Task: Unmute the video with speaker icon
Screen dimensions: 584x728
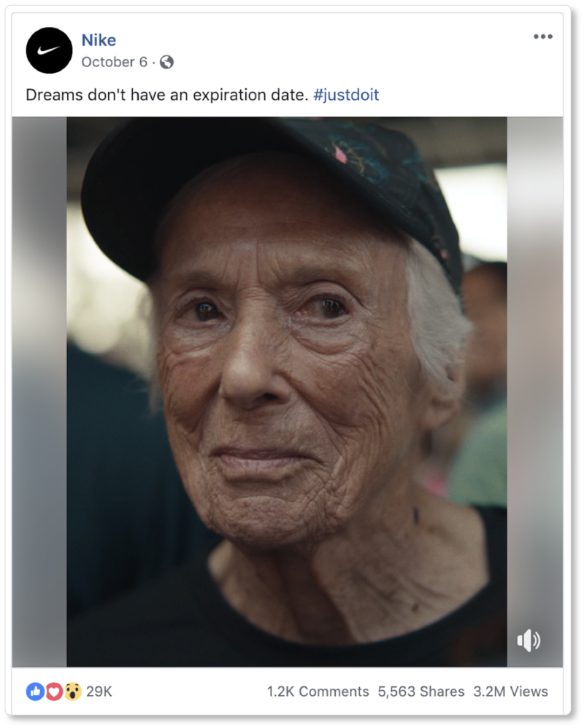Action: click(x=529, y=640)
